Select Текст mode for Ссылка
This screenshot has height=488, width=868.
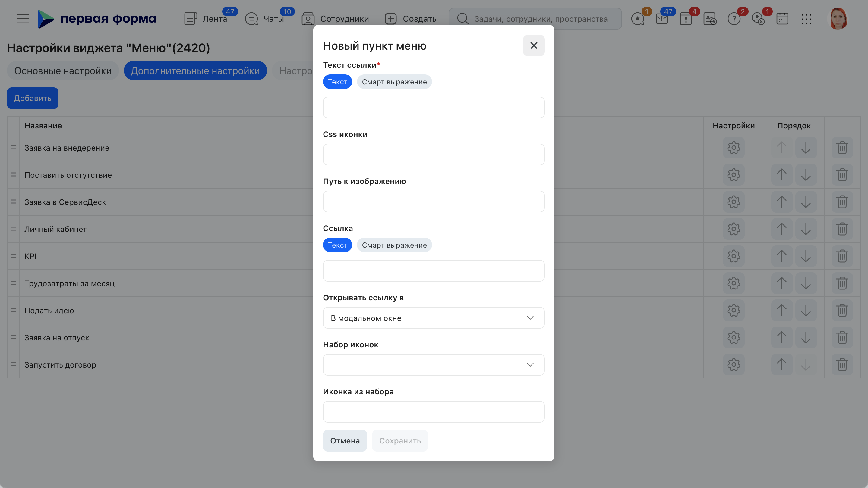337,245
